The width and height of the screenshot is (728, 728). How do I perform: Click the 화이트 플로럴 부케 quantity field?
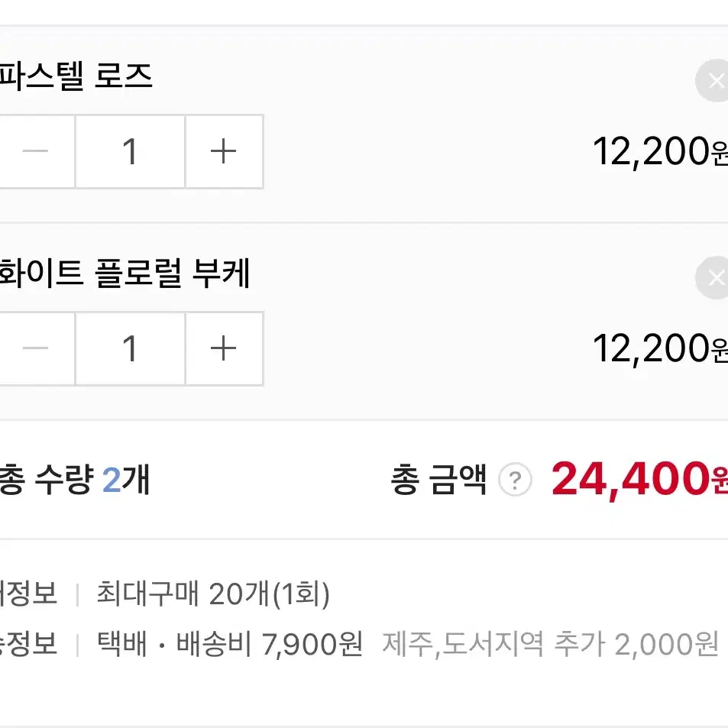click(131, 348)
